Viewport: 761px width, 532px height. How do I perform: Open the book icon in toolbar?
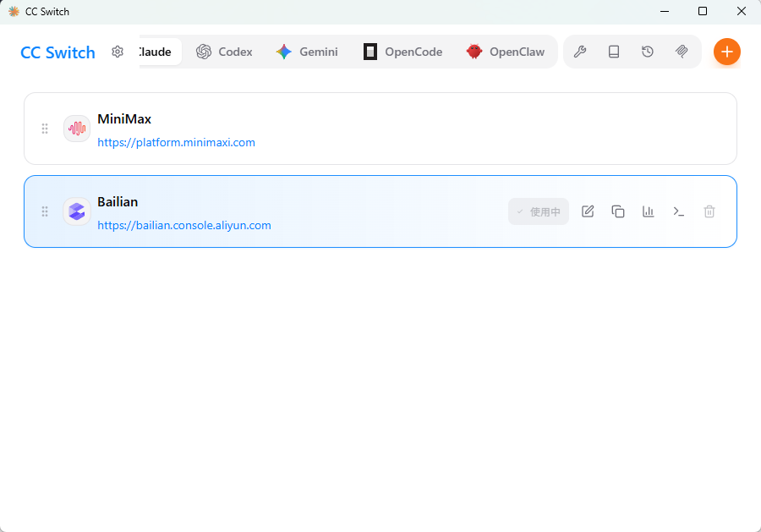click(x=614, y=52)
